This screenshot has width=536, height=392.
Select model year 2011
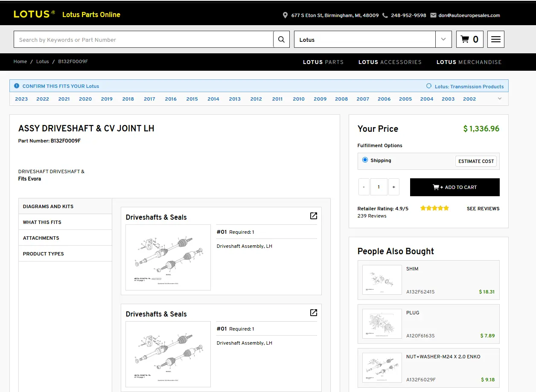[277, 99]
